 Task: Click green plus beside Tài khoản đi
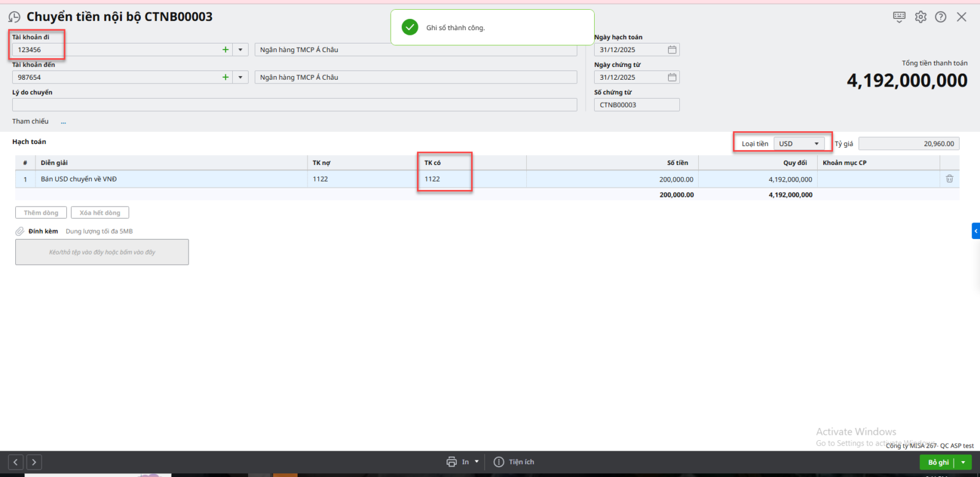coord(225,50)
